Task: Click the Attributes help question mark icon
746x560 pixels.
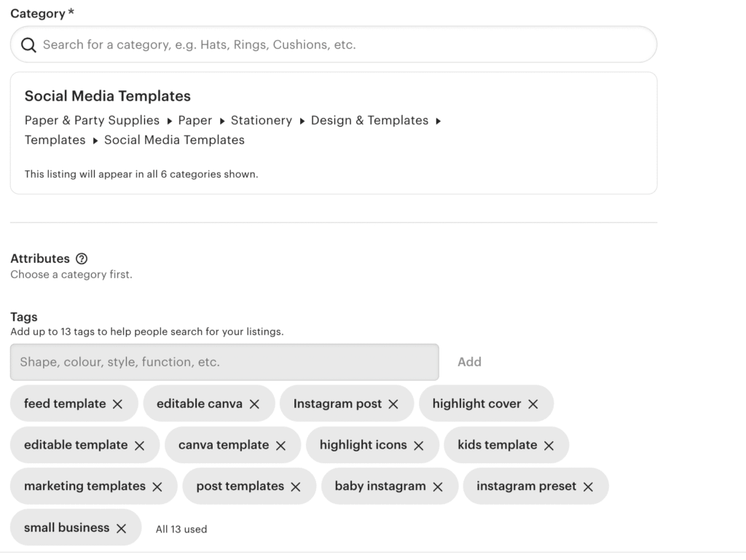Action: (x=80, y=259)
